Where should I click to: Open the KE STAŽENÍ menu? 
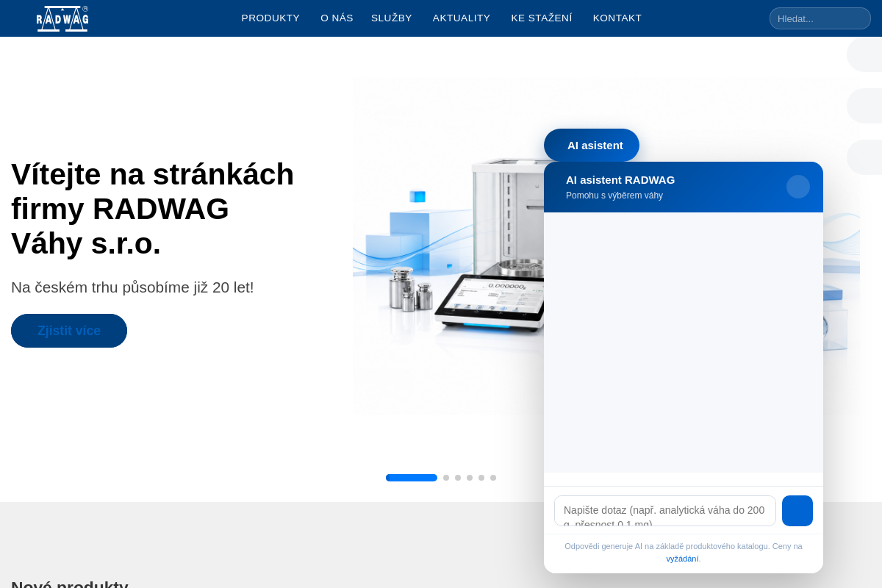coord(542,18)
